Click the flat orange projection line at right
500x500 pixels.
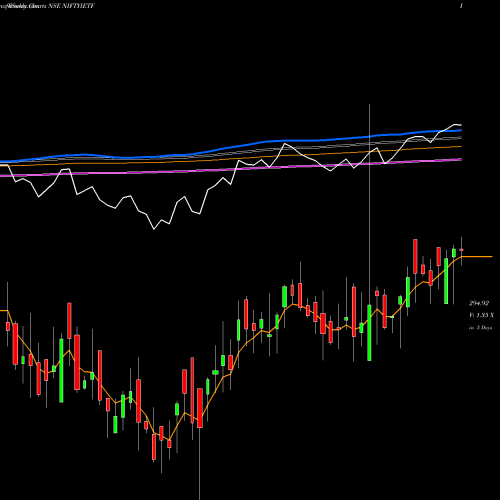(477, 257)
